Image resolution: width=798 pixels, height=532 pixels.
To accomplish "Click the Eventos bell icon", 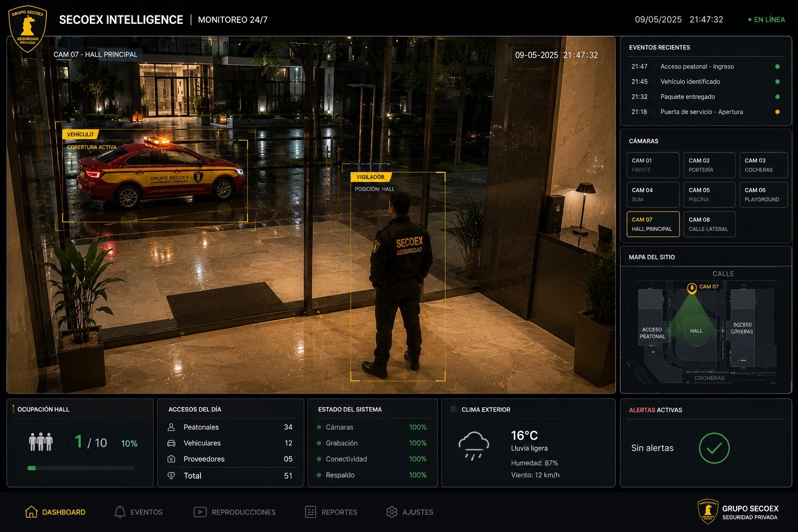I will [x=119, y=512].
